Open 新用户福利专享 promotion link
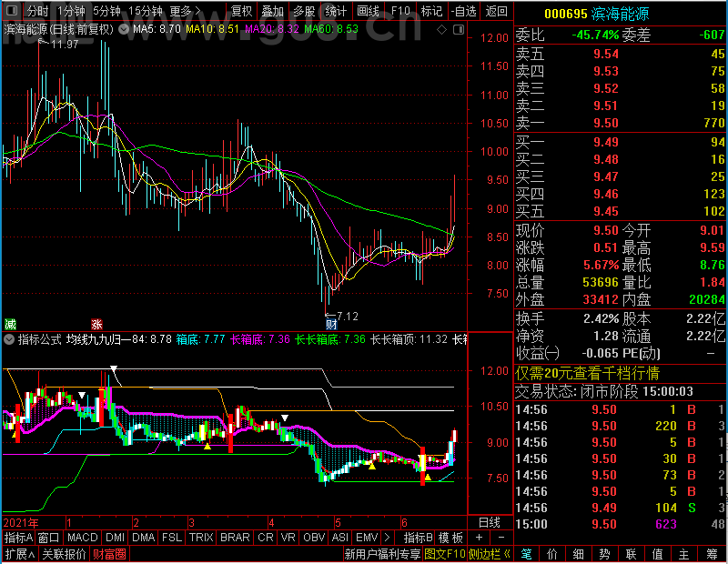Viewport: 728px width, 564px height. point(382,554)
